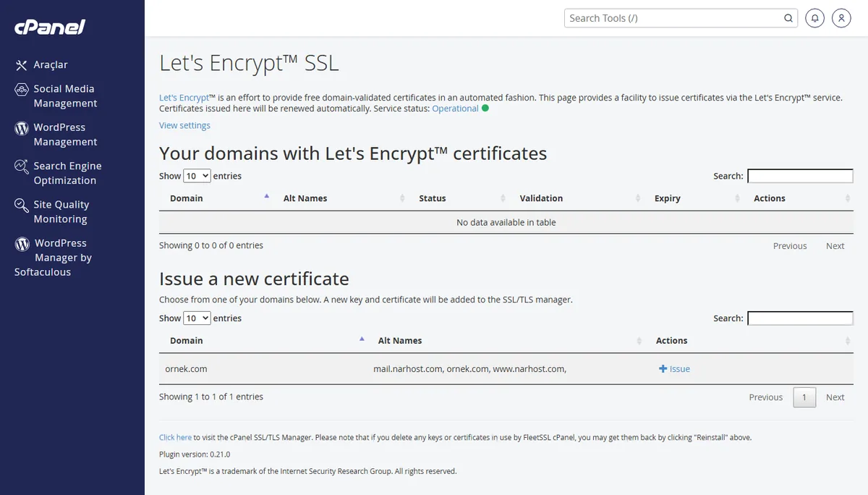Click Domain sort arrow in Issue table
Image resolution: width=868 pixels, height=495 pixels.
(x=362, y=339)
